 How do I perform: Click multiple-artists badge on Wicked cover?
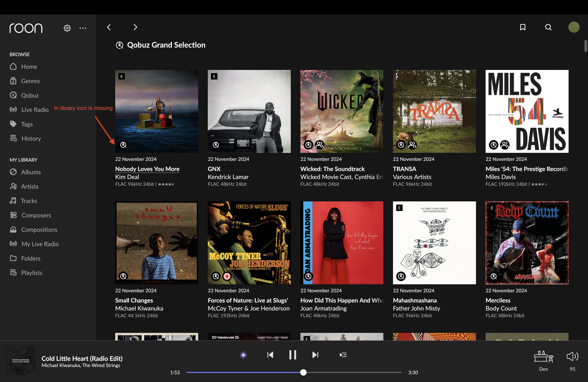(319, 145)
